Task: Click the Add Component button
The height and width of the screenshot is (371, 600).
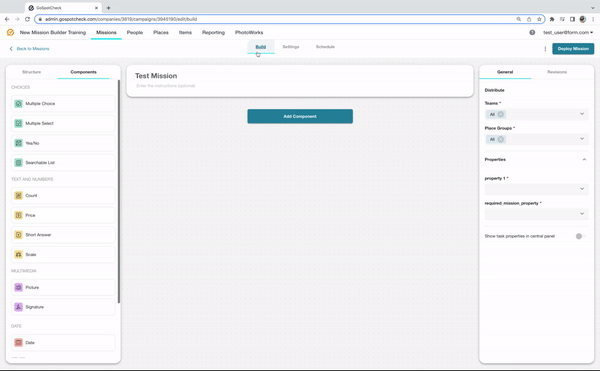Action: [x=300, y=116]
